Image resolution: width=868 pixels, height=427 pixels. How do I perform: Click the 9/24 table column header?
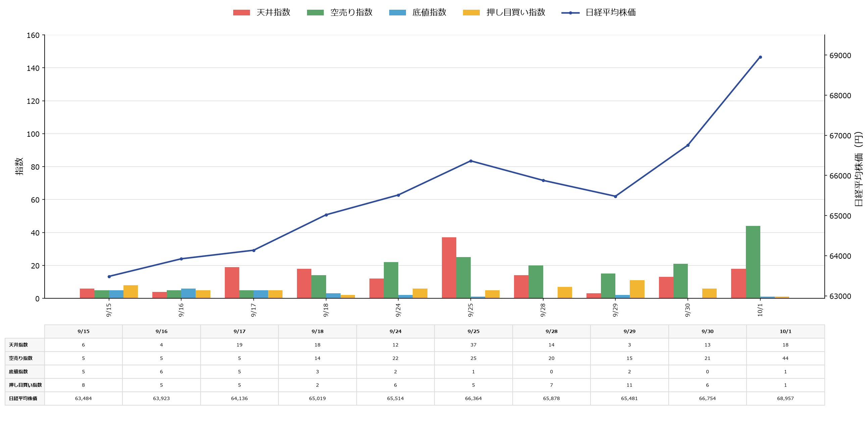click(x=396, y=331)
